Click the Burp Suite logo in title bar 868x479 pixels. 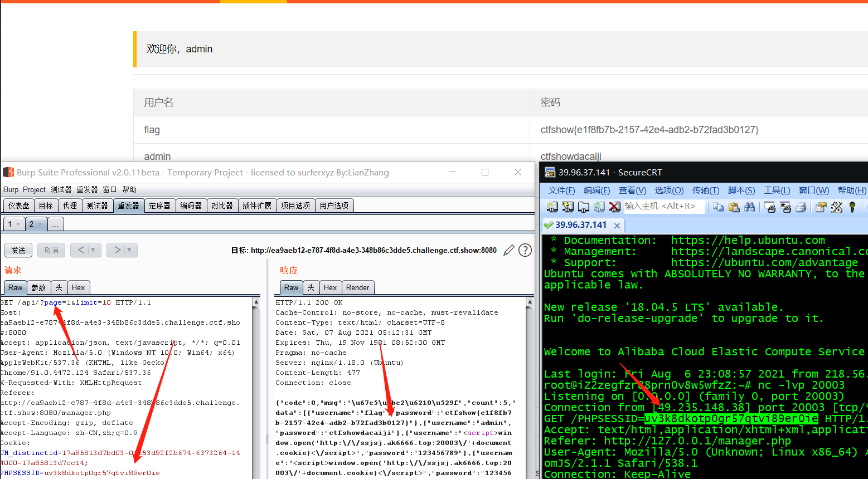[x=8, y=172]
